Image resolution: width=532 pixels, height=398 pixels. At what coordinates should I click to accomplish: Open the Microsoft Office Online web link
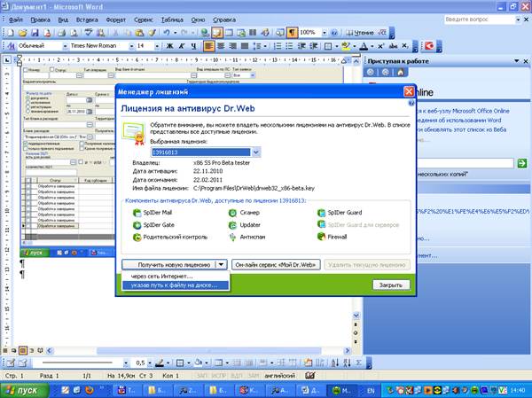(464, 111)
